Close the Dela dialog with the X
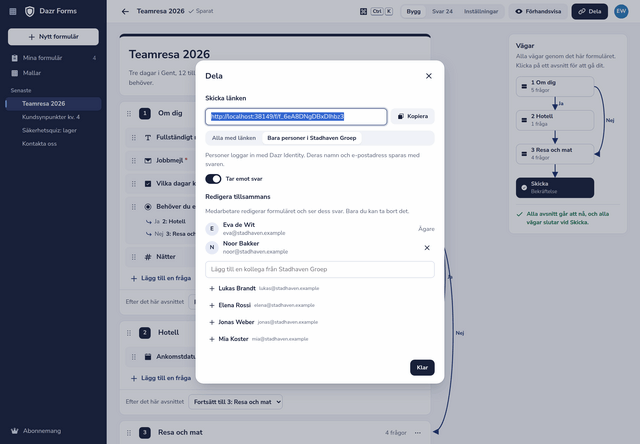 coord(429,76)
